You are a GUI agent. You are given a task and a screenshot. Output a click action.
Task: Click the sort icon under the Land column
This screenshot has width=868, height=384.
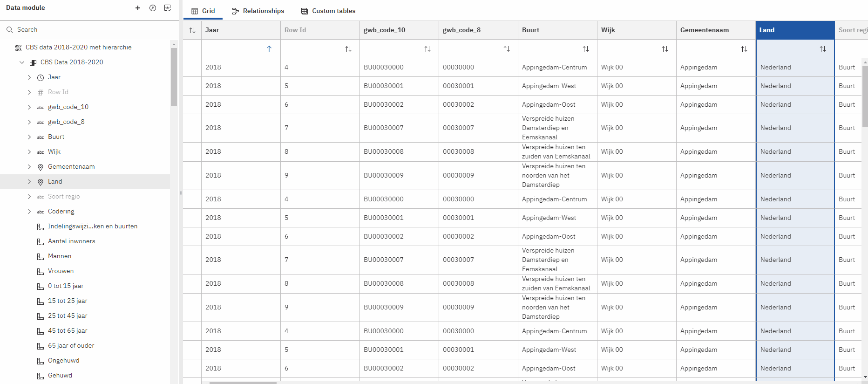822,49
